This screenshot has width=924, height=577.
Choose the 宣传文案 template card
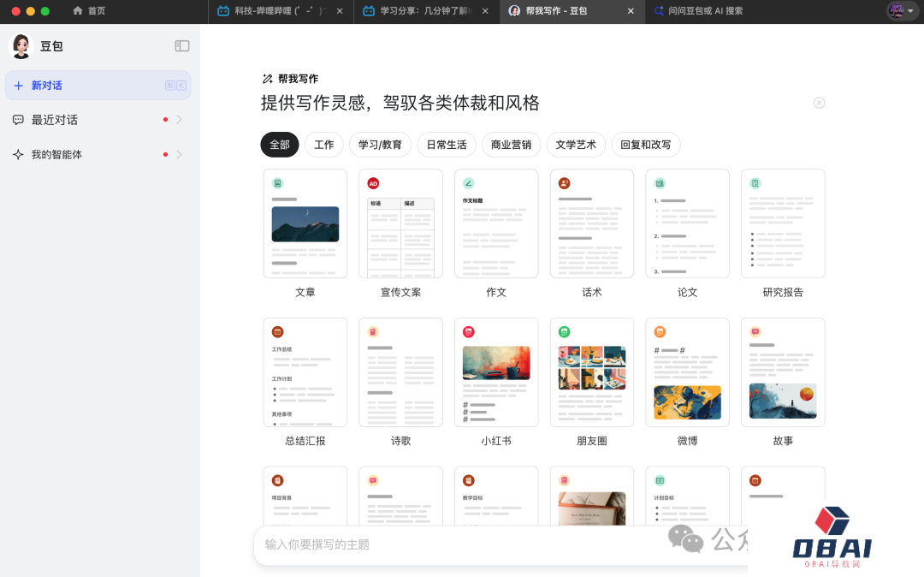coord(400,223)
